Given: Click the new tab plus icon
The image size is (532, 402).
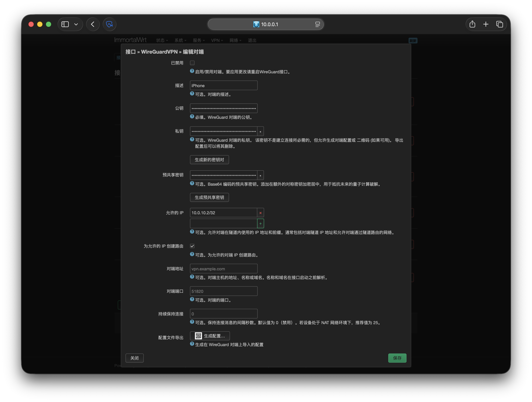Looking at the screenshot, I should (x=486, y=24).
